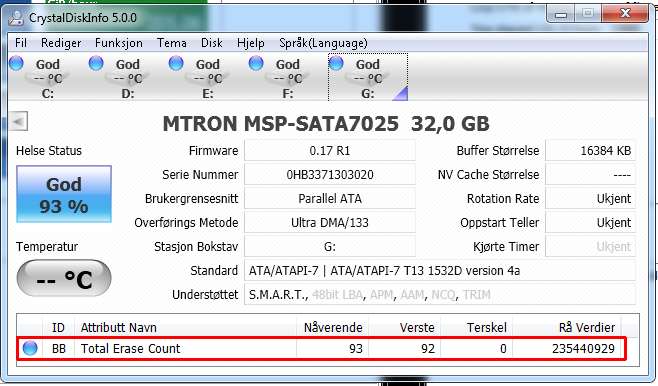Click the worst value 92 in attribute row
Screen dimensions: 658x386
(x=428, y=349)
